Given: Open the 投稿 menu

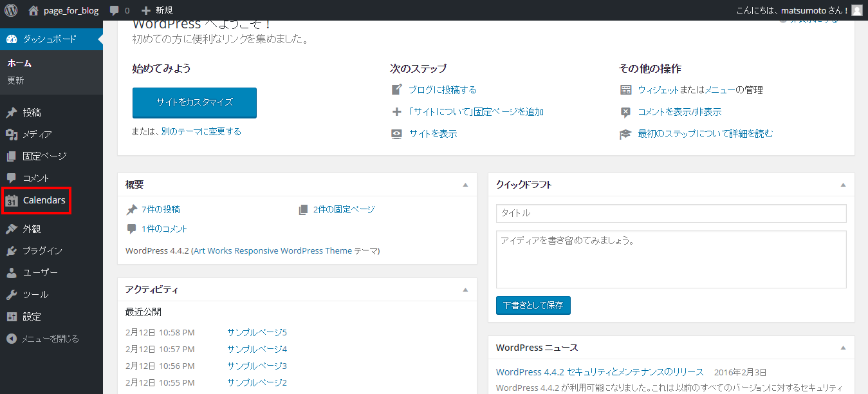Looking at the screenshot, I should point(32,113).
